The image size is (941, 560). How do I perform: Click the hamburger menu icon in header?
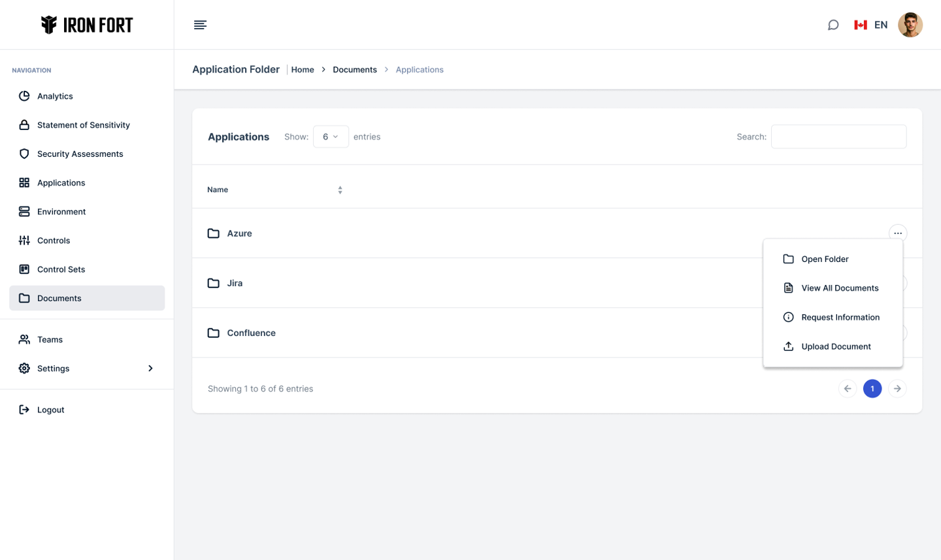click(x=200, y=25)
